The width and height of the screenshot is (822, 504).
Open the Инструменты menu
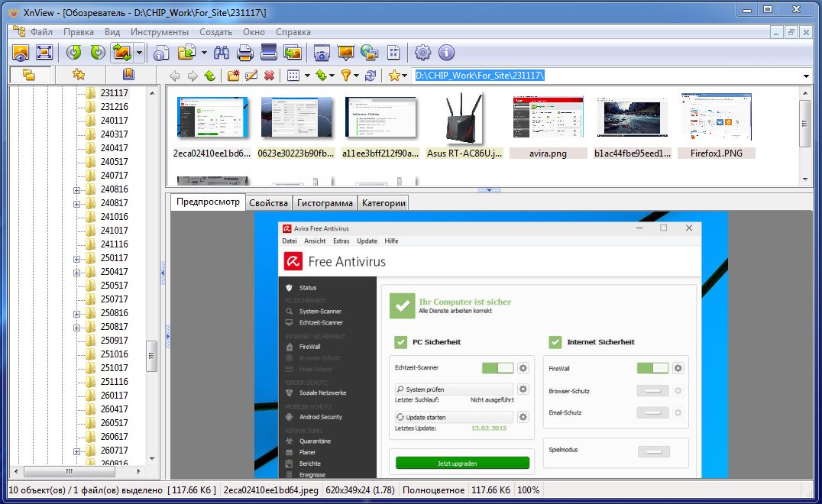click(159, 32)
